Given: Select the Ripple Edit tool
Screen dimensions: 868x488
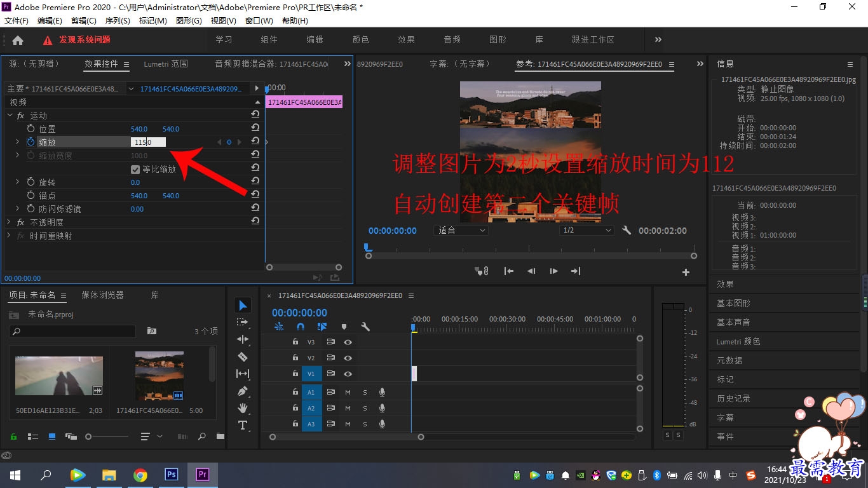Looking at the screenshot, I should 243,339.
